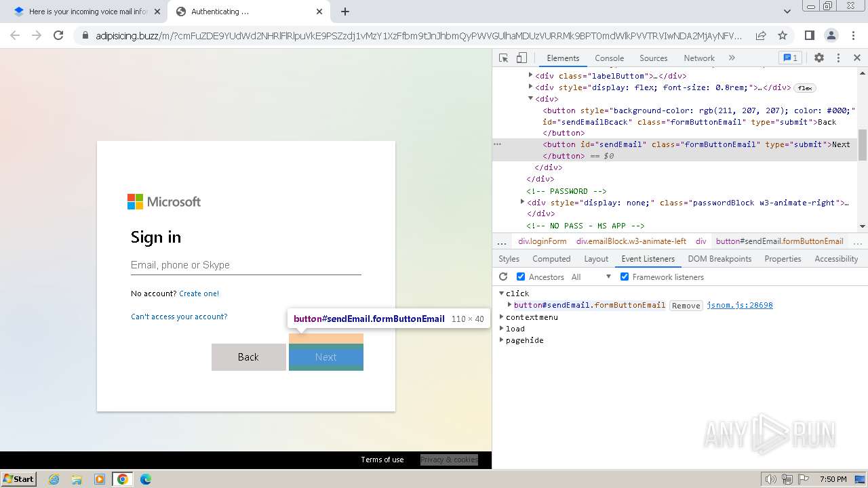Switch to the Console tab
Image resolution: width=868 pixels, height=488 pixels.
(x=609, y=58)
